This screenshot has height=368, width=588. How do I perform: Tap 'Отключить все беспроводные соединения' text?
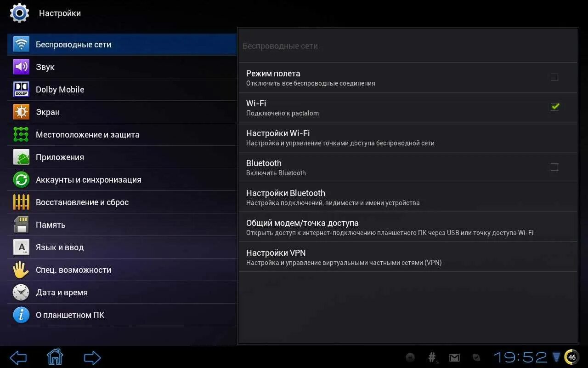click(311, 83)
